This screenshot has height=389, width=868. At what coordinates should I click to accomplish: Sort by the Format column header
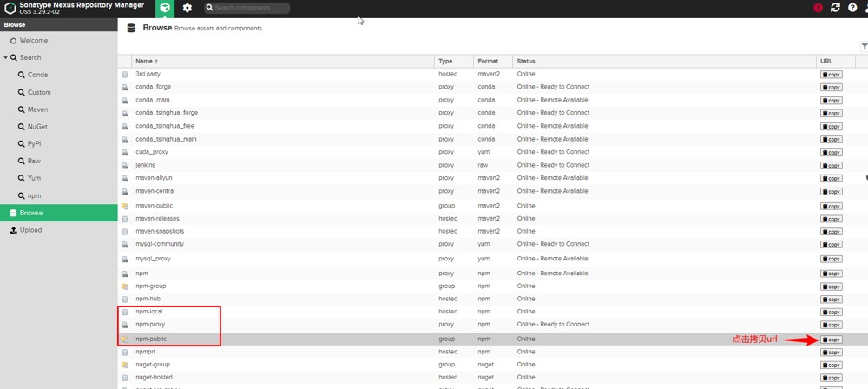[x=493, y=61]
